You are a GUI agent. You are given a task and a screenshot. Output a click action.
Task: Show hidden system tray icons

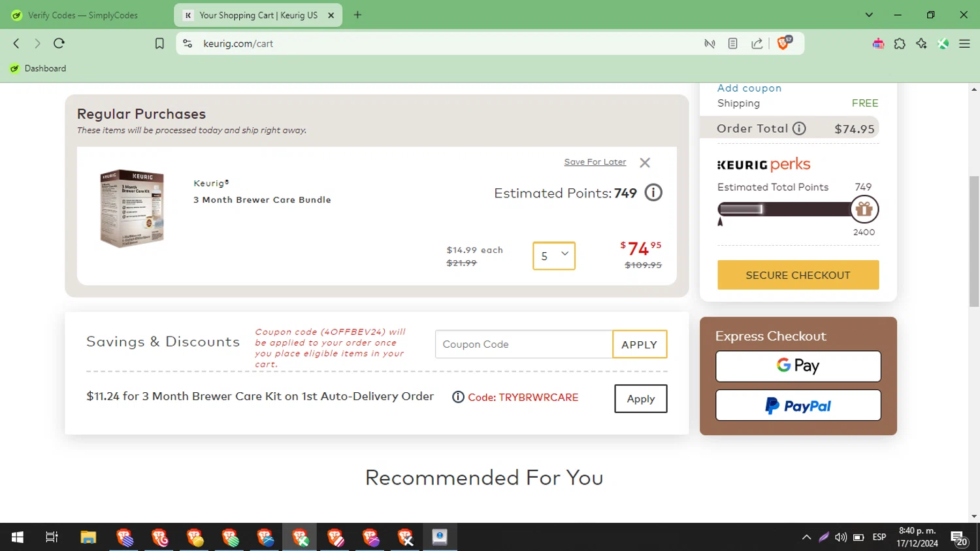coord(806,537)
